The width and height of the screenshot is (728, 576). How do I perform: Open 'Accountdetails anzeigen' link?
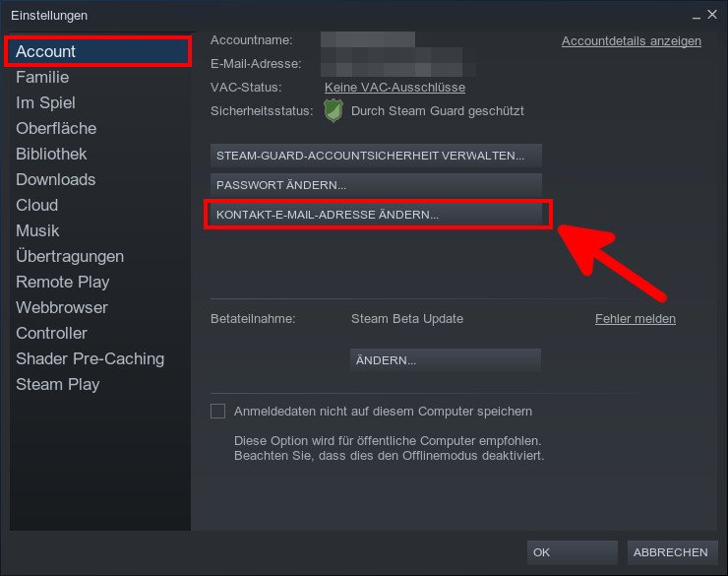click(x=632, y=41)
